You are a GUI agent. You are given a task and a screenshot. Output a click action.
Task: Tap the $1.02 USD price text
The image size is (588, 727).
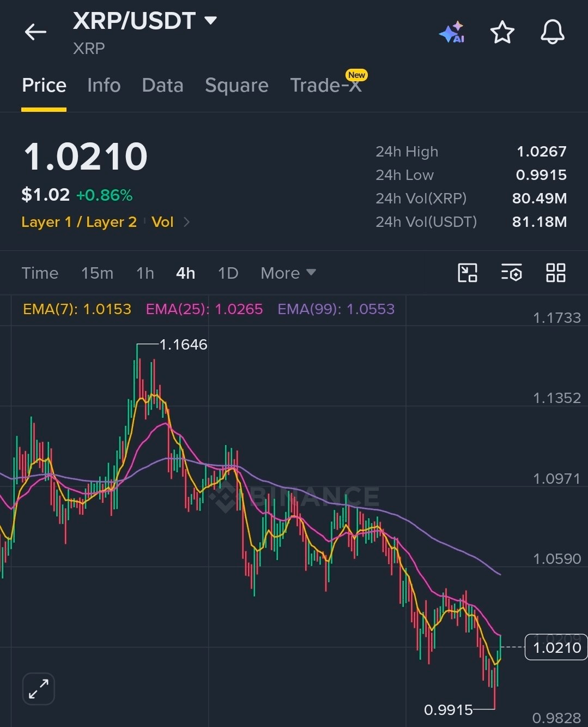pos(45,195)
